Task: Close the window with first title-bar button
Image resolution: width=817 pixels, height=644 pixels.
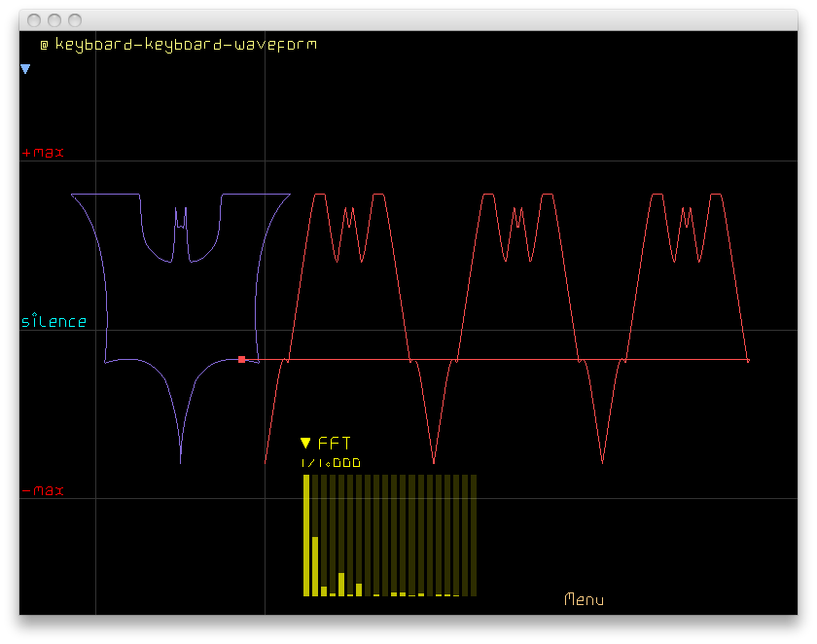Action: 34,20
